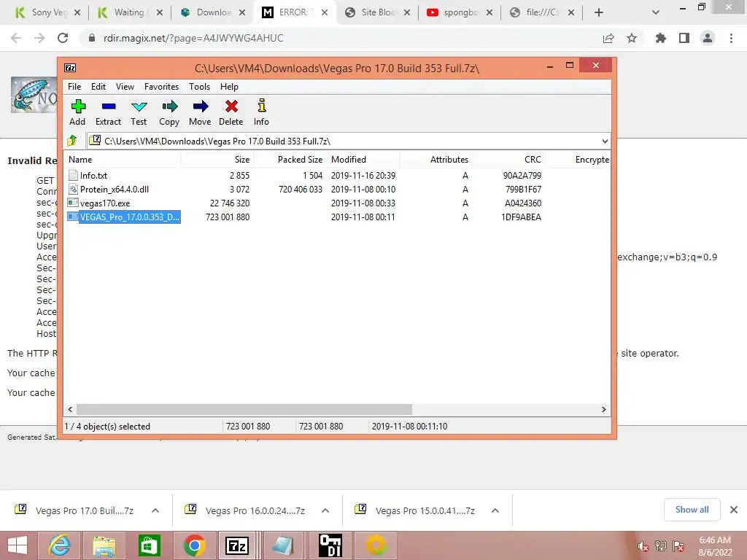The image size is (747, 560).
Task: Expand the archive path dropdown arrow
Action: point(605,141)
